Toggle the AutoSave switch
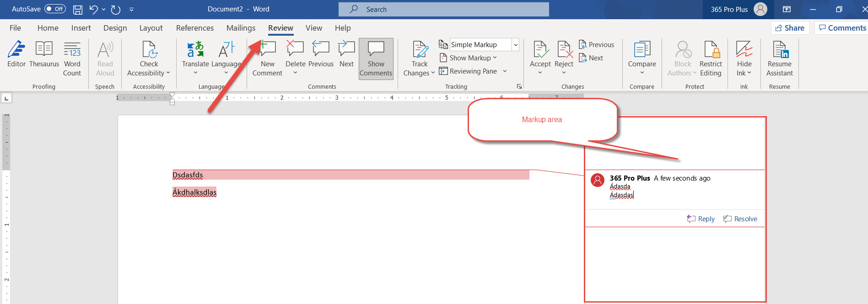The height and width of the screenshot is (304, 868). tap(55, 9)
